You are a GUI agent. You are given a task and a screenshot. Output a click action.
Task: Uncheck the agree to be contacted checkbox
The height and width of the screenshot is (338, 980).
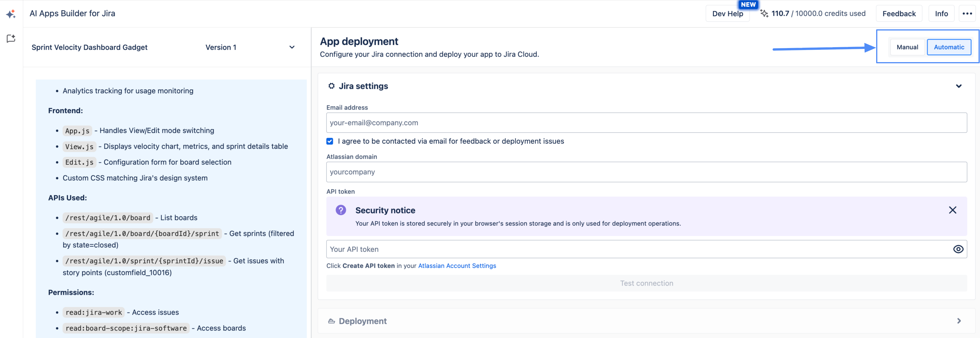click(x=329, y=141)
